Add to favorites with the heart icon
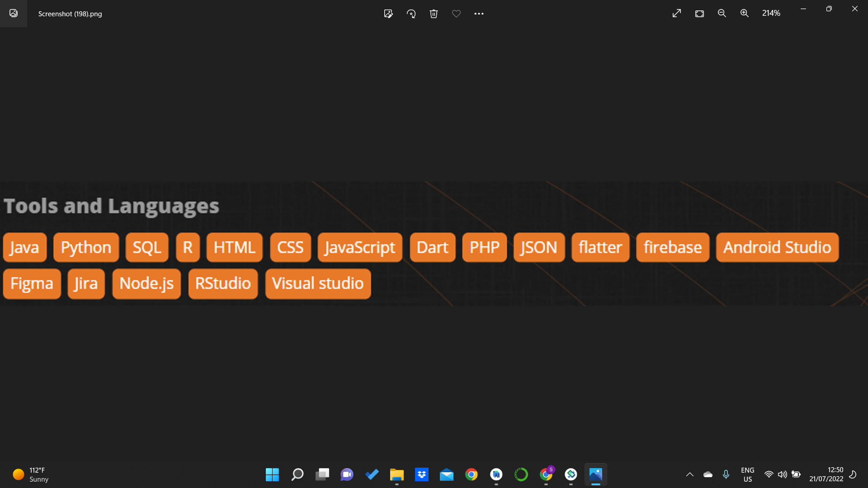 pos(456,14)
